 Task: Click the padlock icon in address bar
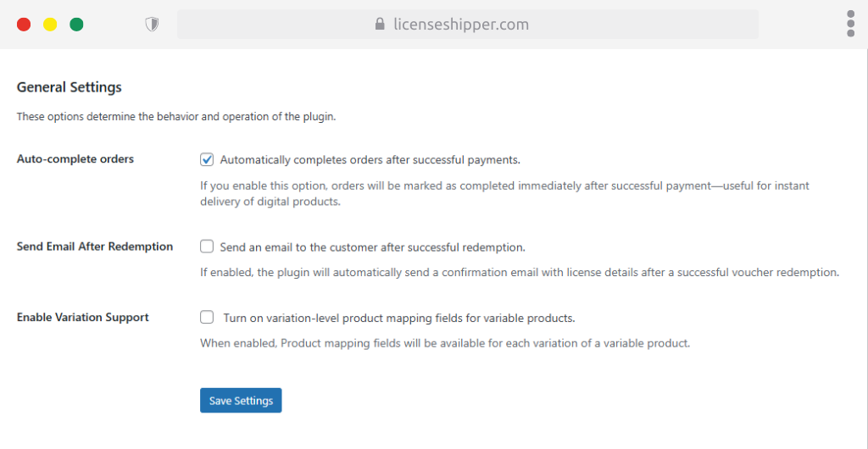pos(381,25)
